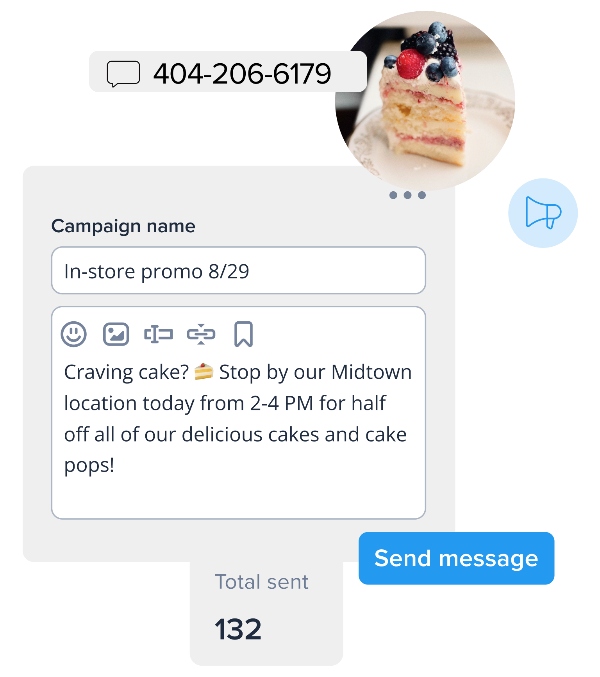Insert a custom field placeholder icon
Viewport: 600px width, 677px height.
pos(158,334)
